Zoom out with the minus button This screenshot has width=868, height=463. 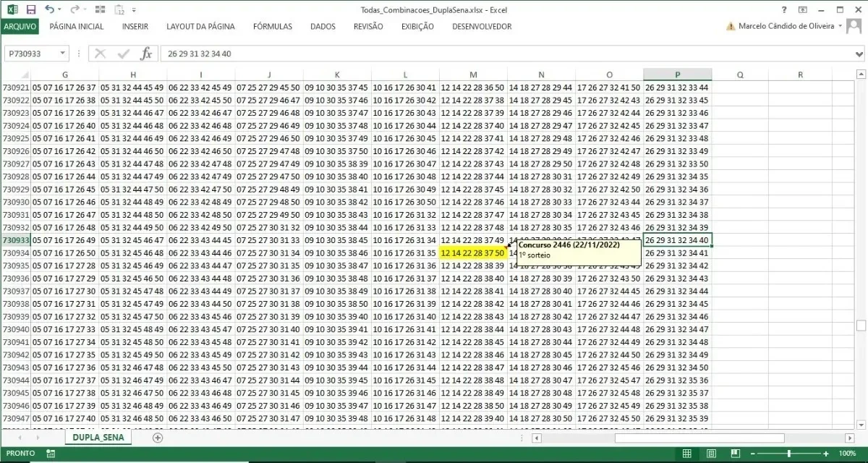point(752,454)
